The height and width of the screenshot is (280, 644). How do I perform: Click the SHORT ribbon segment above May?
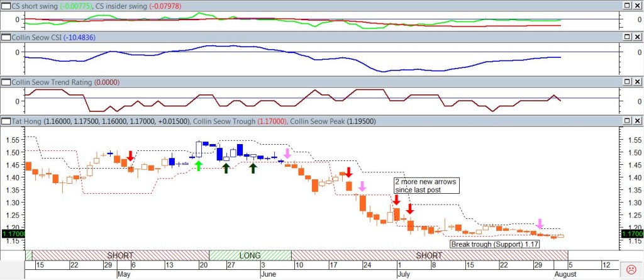pos(120,255)
